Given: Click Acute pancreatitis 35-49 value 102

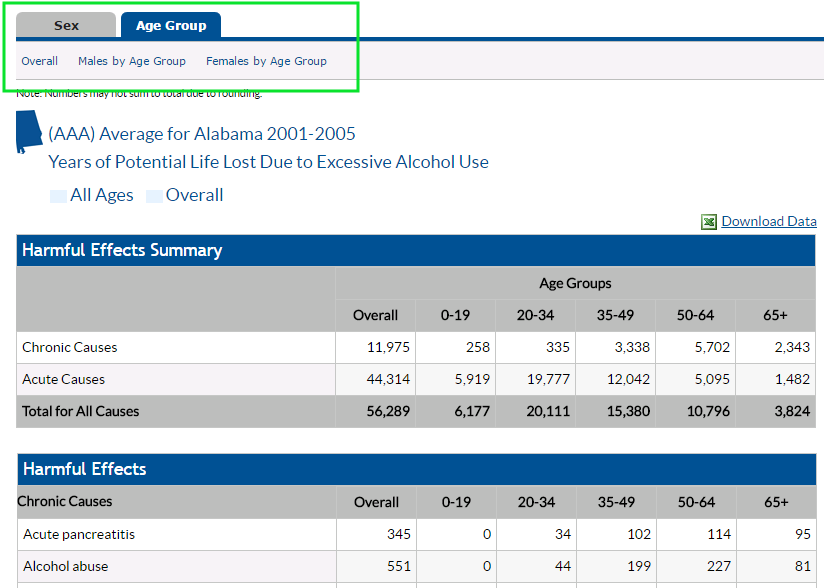Looking at the screenshot, I should [639, 534].
